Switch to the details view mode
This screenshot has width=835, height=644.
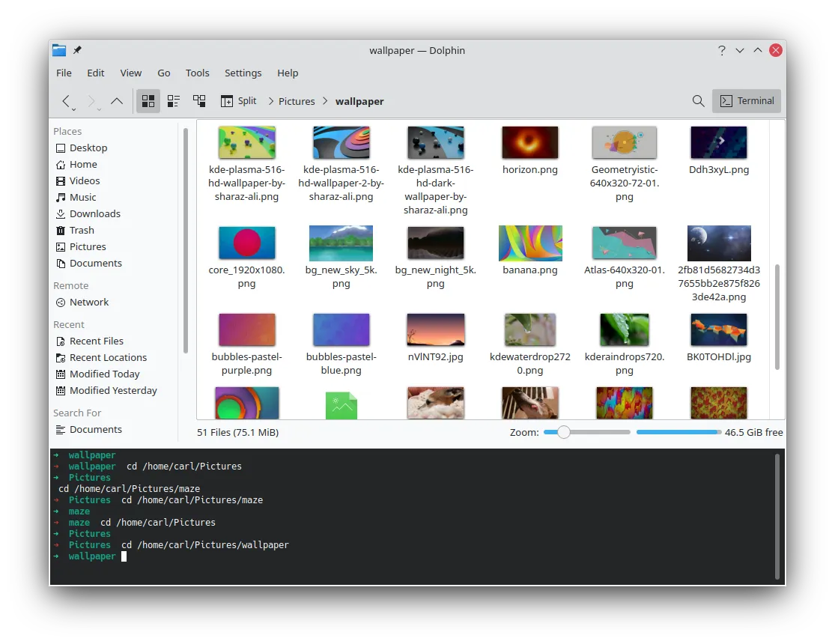coord(199,100)
